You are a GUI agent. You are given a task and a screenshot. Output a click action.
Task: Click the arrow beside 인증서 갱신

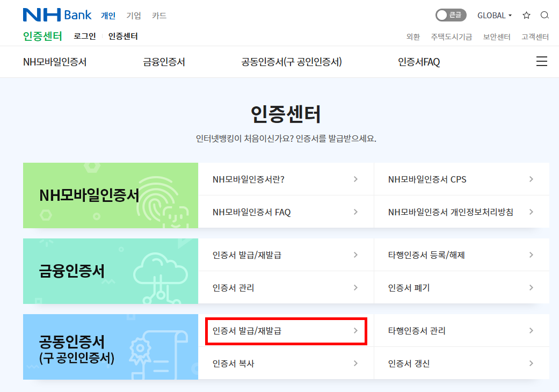click(531, 363)
